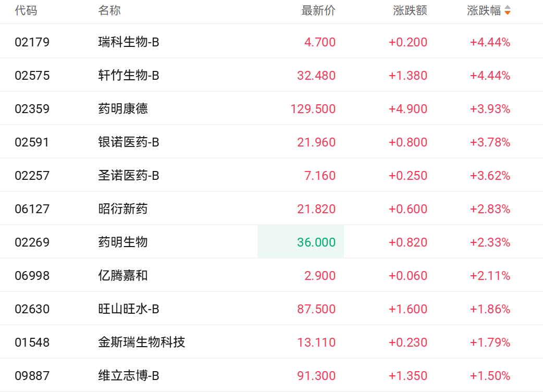Select the 涨跌额 column header
This screenshot has height=392, width=543.
(x=410, y=10)
